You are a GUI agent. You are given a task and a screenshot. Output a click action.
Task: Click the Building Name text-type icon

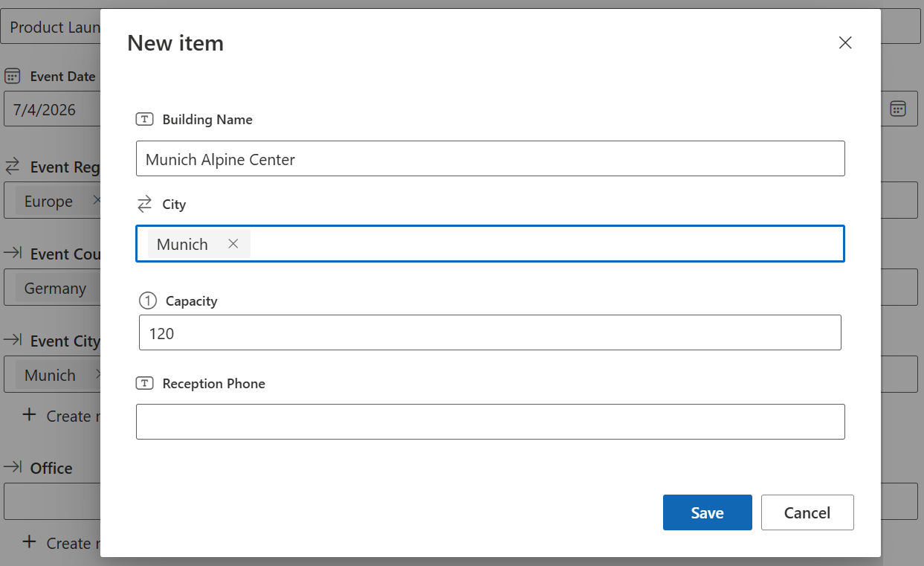coord(144,120)
